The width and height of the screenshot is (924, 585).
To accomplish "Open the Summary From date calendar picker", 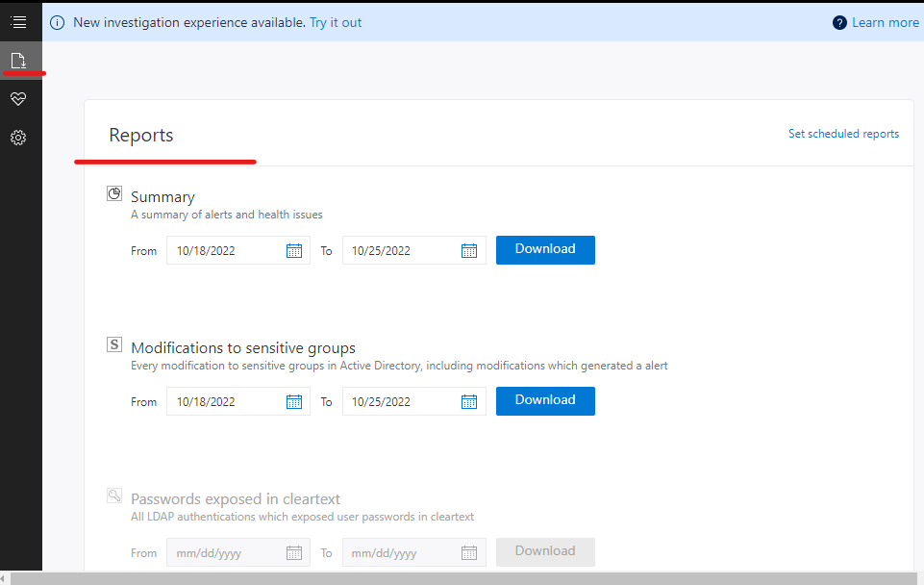I will click(x=294, y=250).
